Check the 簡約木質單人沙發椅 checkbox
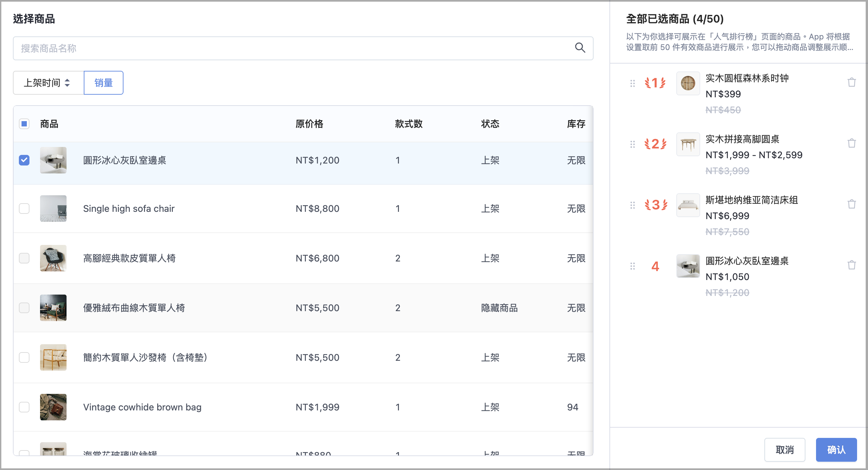The height and width of the screenshot is (470, 868). coord(24,357)
